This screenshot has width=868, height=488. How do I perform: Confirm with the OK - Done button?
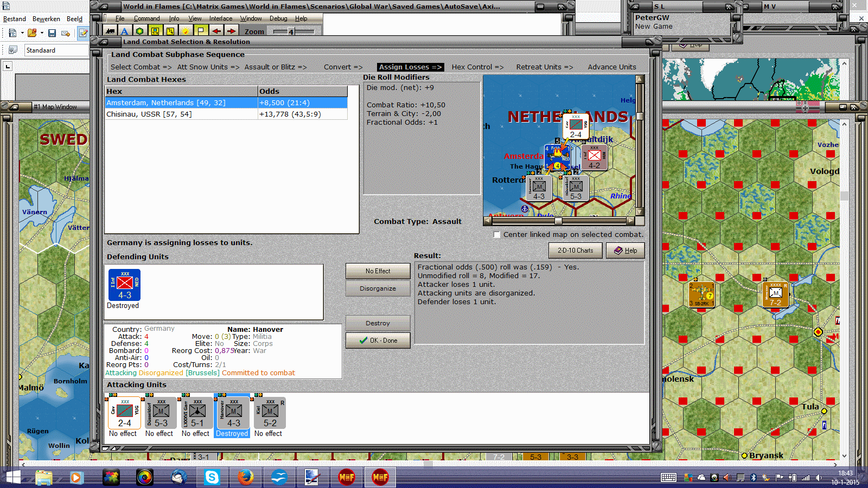click(378, 341)
